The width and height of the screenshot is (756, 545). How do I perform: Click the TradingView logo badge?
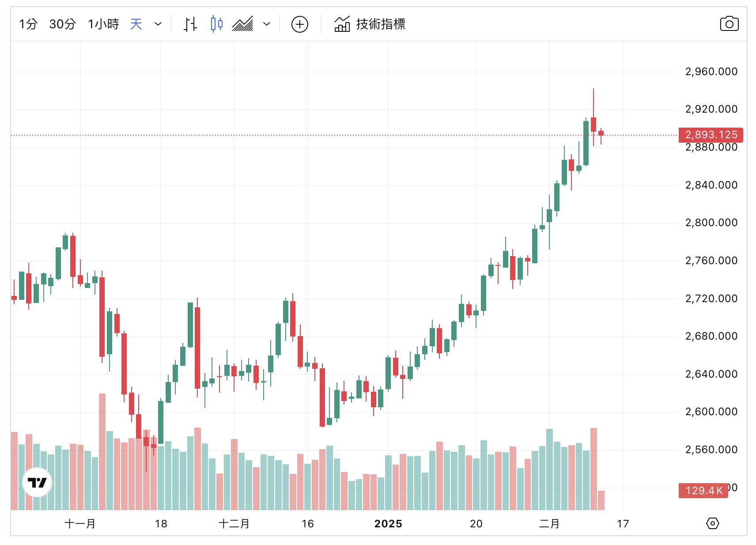[x=37, y=482]
